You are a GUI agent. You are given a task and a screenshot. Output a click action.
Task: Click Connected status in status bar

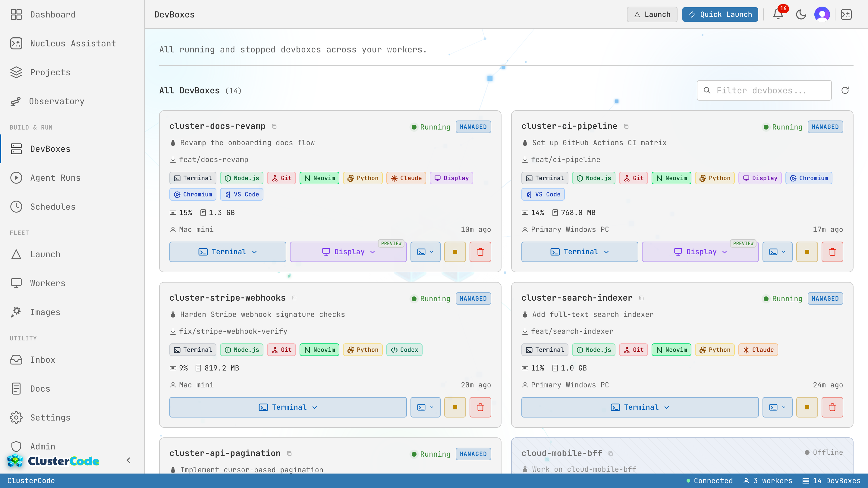pos(709,480)
